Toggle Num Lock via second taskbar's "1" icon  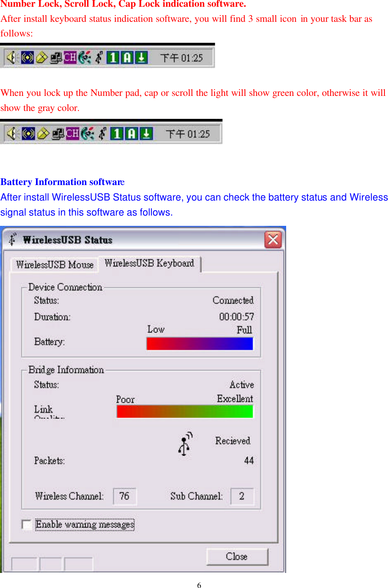click(117, 134)
